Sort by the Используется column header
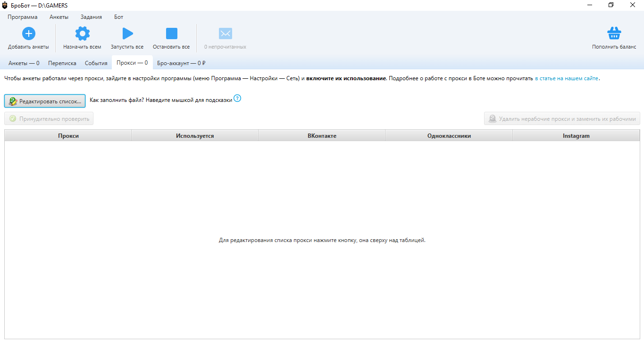Image resolution: width=644 pixels, height=343 pixels. click(195, 135)
